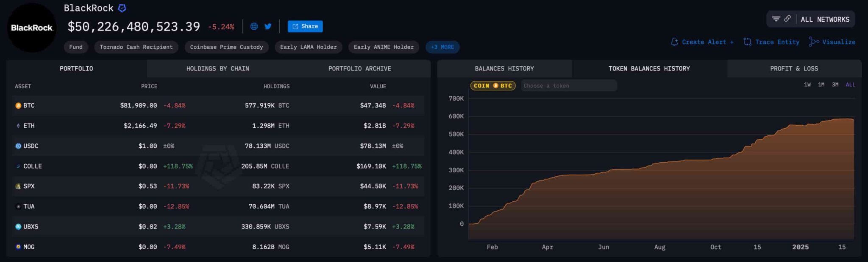Click the BlackRock verified badge icon
The image size is (868, 262).
pyautogui.click(x=122, y=8)
